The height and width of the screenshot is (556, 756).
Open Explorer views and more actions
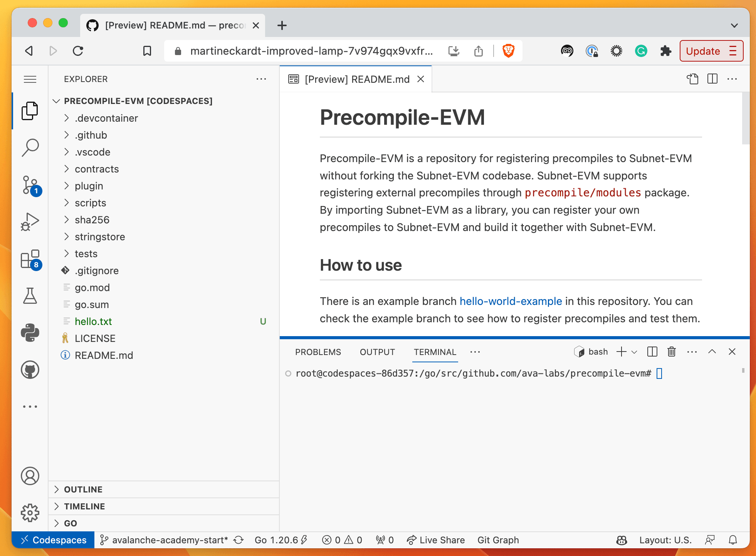261,79
